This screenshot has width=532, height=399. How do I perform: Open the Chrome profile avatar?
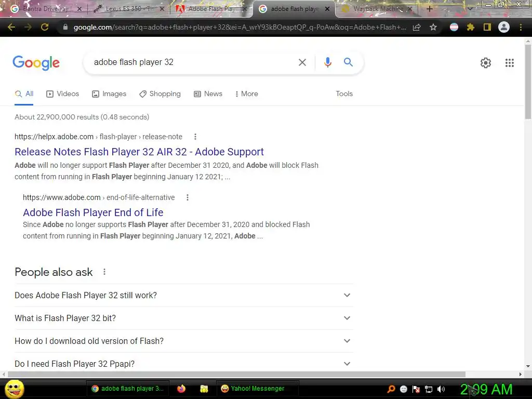[x=504, y=27]
